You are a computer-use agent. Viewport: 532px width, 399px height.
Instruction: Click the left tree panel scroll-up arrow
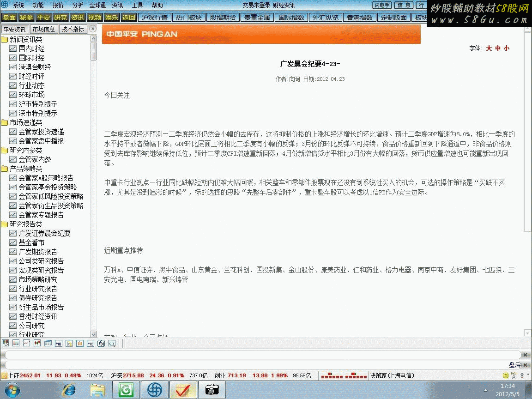[x=94, y=39]
